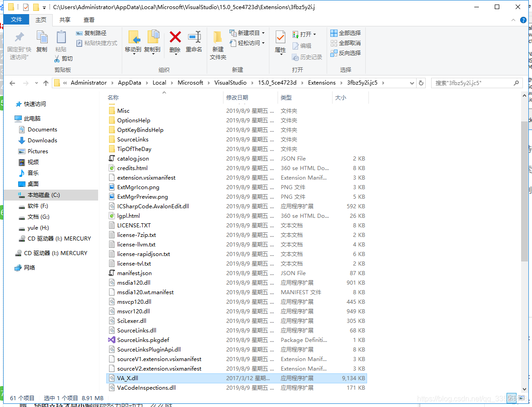Image resolution: width=532 pixels, height=407 pixels.
Task: Select the VaCodeInspections.dll file
Action: click(x=237, y=387)
